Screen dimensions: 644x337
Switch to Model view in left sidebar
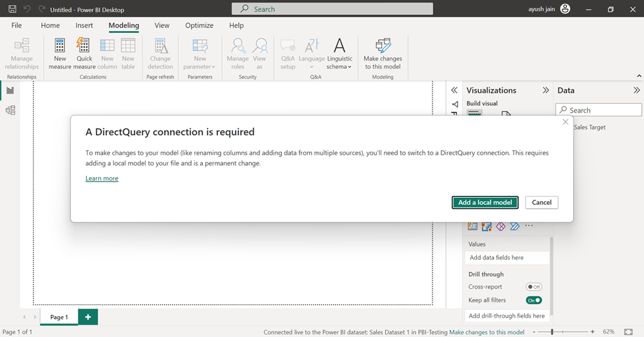[10, 110]
